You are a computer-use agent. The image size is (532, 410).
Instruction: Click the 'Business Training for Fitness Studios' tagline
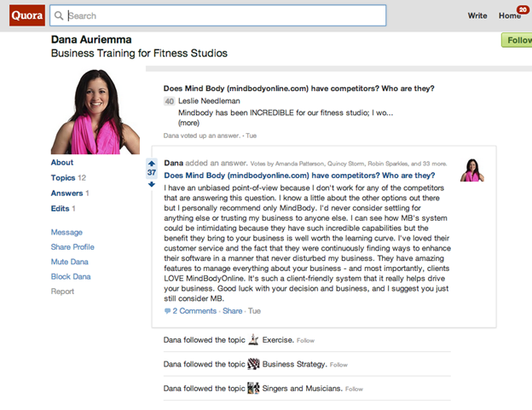(139, 53)
